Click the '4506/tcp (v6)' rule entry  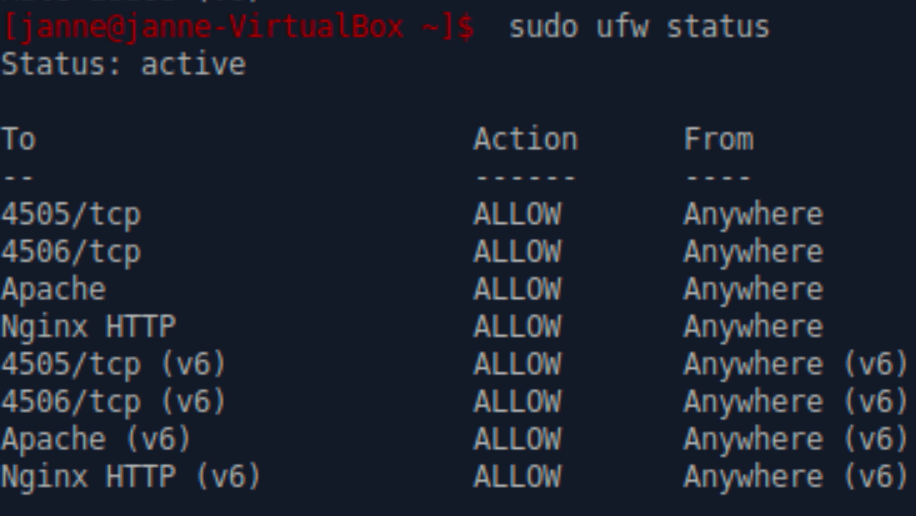click(113, 402)
